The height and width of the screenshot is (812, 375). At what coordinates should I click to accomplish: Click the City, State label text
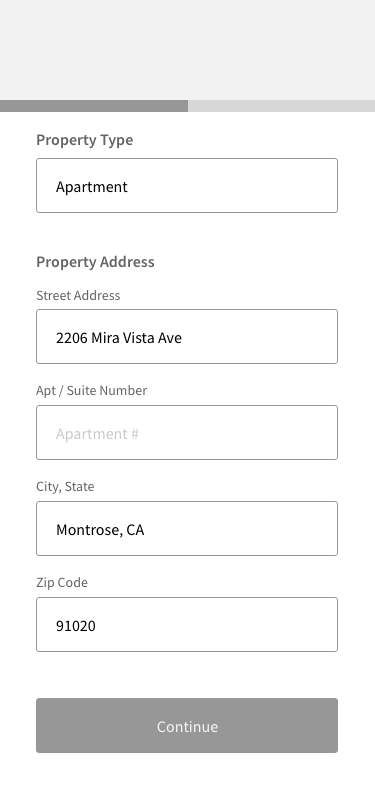[65, 486]
